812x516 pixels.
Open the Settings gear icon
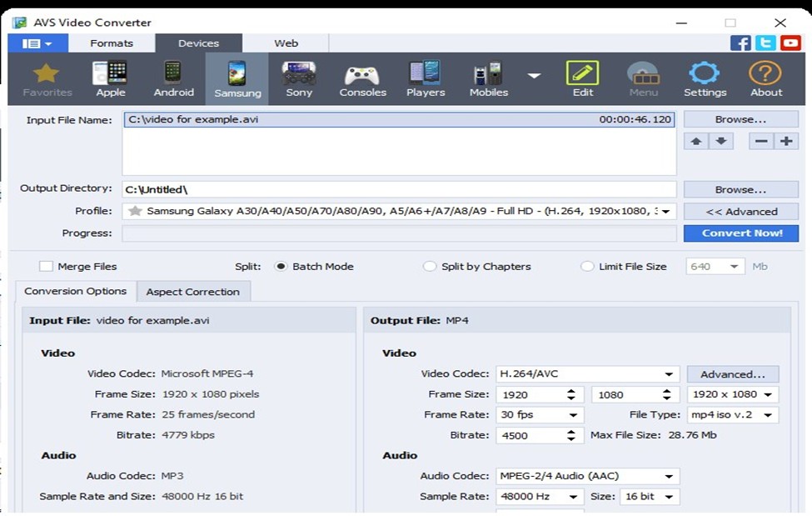coord(705,79)
